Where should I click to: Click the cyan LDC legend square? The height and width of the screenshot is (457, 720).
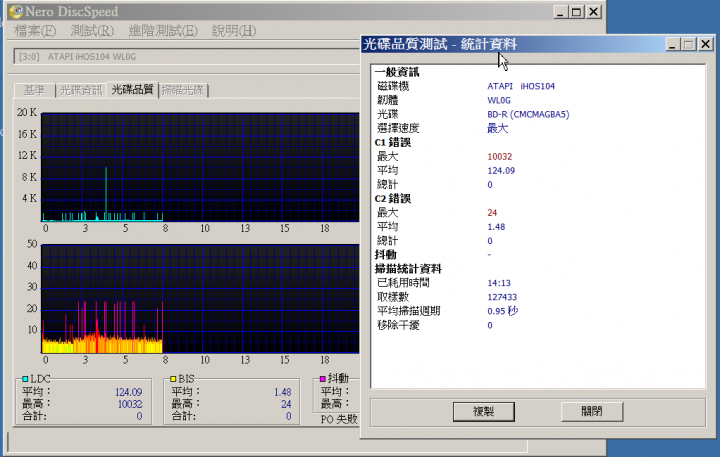click(25, 379)
